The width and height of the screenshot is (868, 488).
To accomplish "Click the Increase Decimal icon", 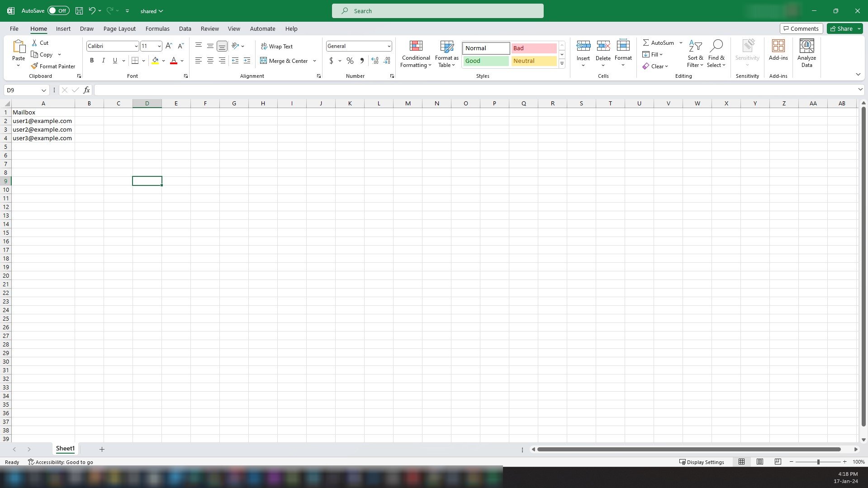I will [375, 60].
